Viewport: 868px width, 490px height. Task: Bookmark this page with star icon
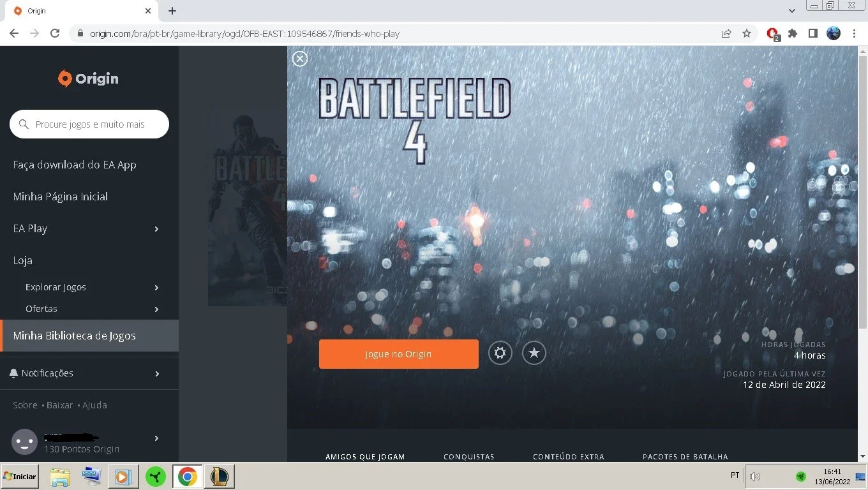tap(747, 33)
